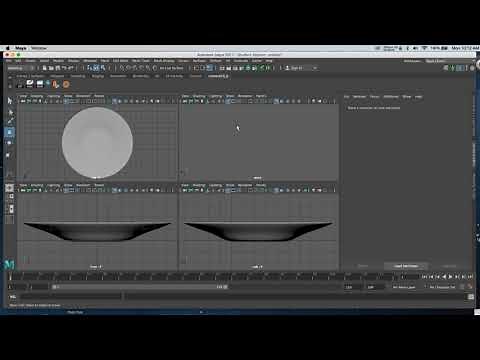Grab range slider left handle
The width and height of the screenshot is (480, 360).
54,287
